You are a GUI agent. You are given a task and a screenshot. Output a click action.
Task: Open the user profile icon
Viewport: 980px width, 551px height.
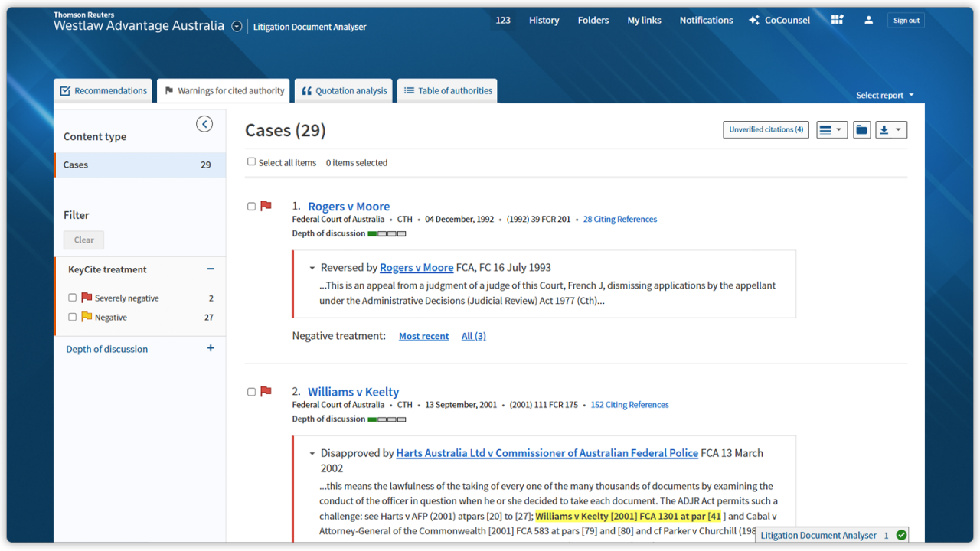click(868, 20)
